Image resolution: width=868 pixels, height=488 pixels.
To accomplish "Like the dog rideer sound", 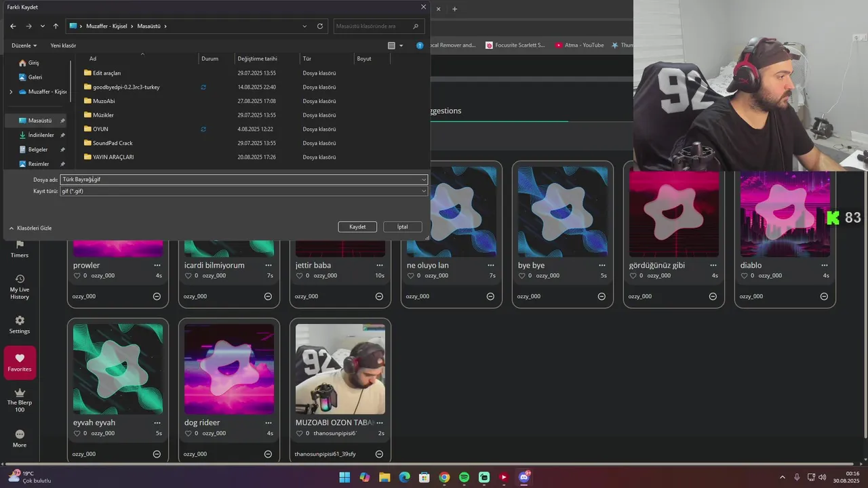I will [188, 433].
